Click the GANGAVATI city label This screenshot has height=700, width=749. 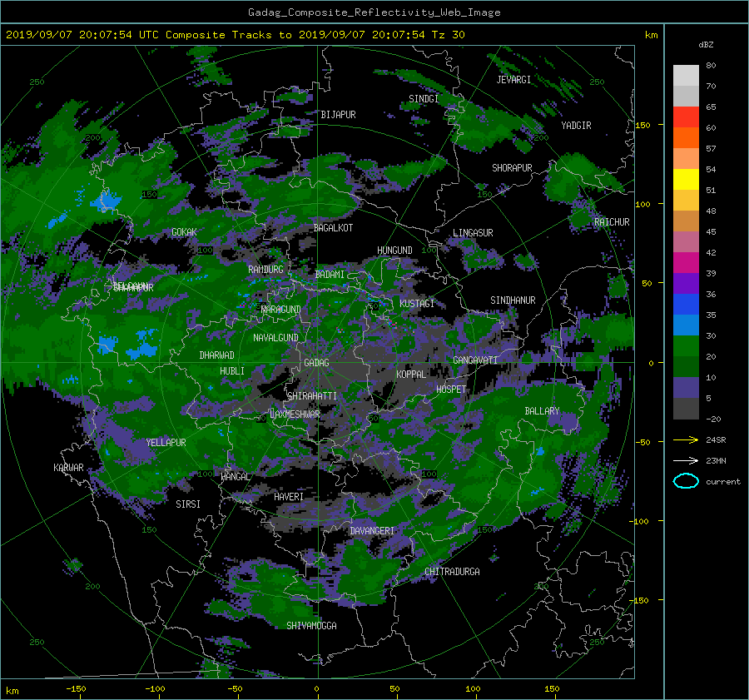[x=475, y=360]
